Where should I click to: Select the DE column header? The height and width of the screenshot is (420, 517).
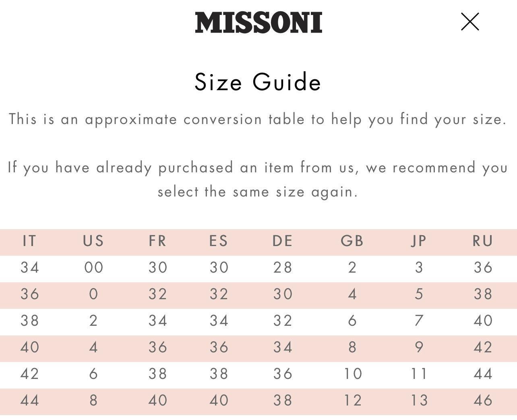point(282,241)
